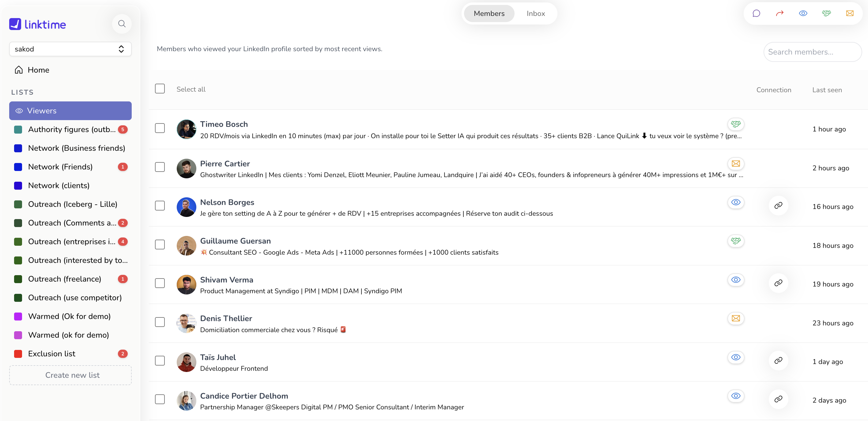Click the blue eye icon in top toolbar

click(803, 13)
